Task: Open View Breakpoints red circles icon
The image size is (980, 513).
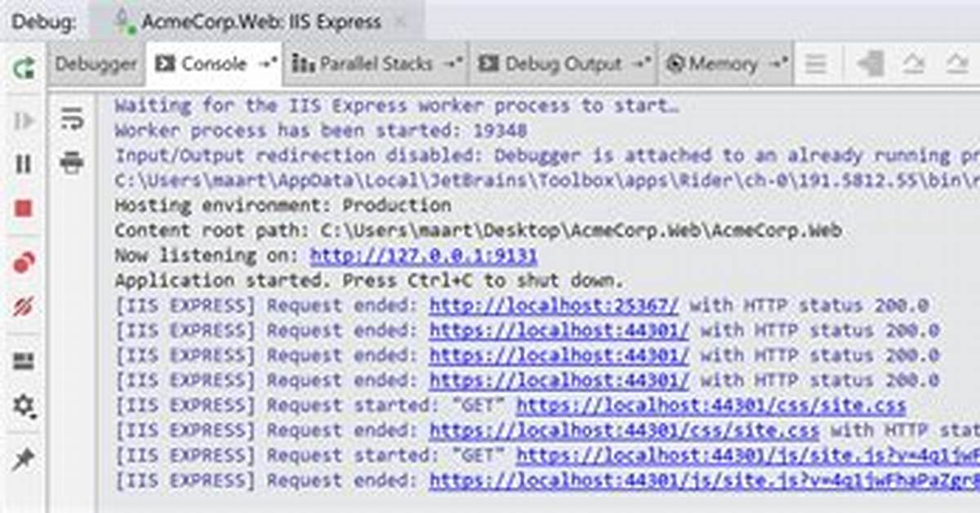Action: (24, 263)
